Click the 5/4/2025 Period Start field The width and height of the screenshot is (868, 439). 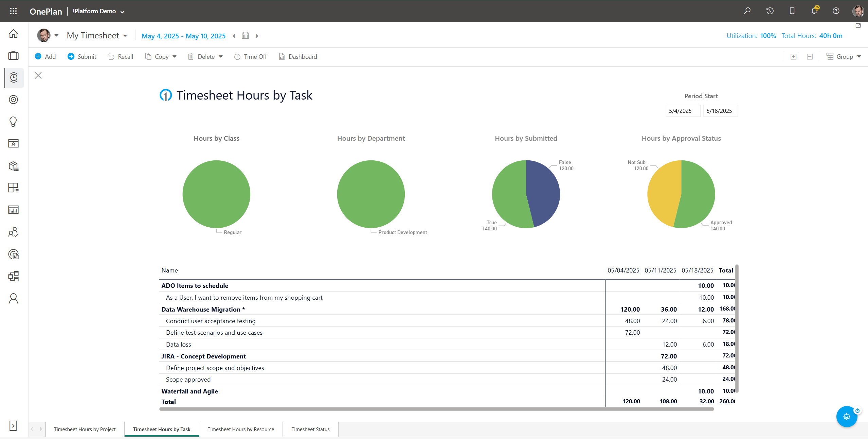[x=683, y=110]
